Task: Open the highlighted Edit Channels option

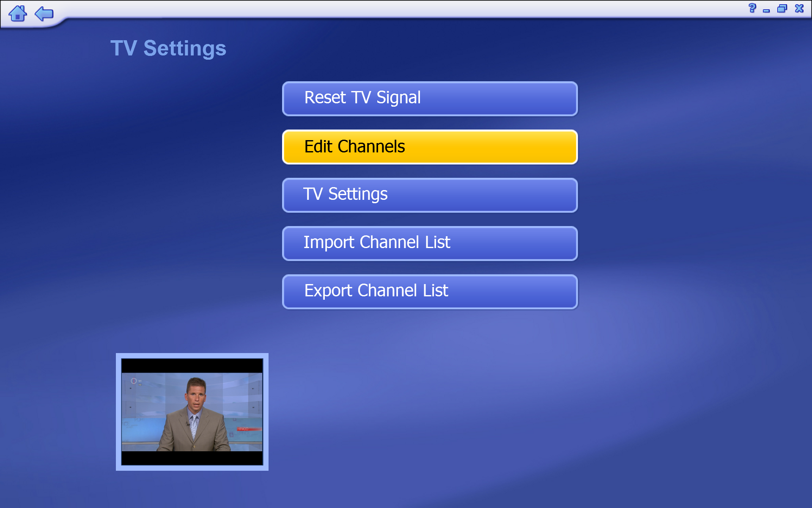Action: [430, 147]
